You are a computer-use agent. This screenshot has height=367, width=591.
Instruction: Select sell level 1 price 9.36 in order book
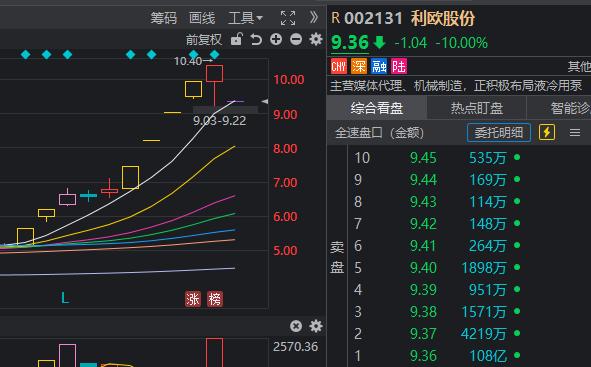tap(423, 356)
